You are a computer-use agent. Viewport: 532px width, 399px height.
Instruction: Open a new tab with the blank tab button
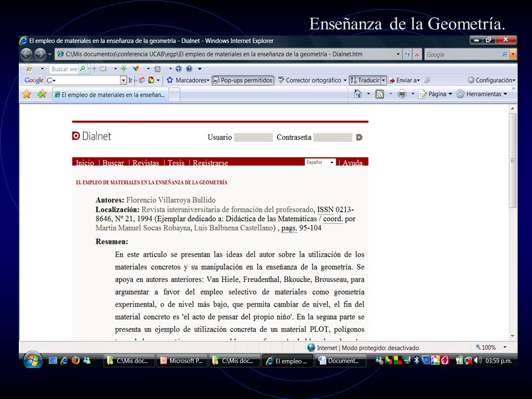175,95
